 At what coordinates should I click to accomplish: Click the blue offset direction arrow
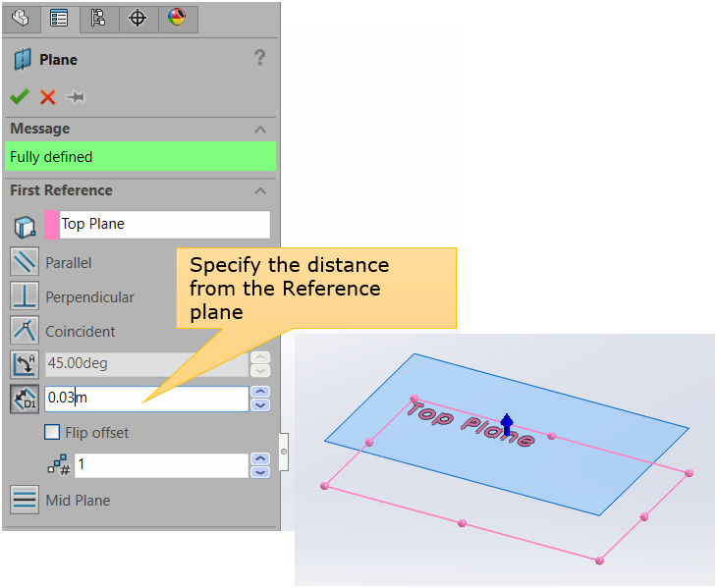pos(507,424)
